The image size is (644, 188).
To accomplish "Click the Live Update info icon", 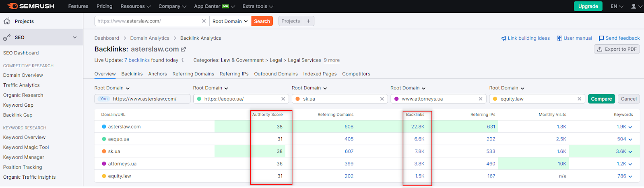I will [183, 60].
